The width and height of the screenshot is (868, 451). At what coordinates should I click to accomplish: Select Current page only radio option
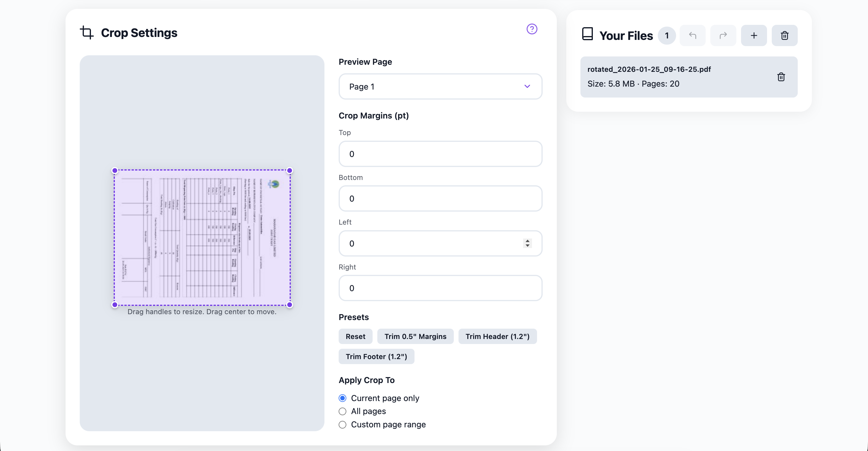pyautogui.click(x=342, y=398)
